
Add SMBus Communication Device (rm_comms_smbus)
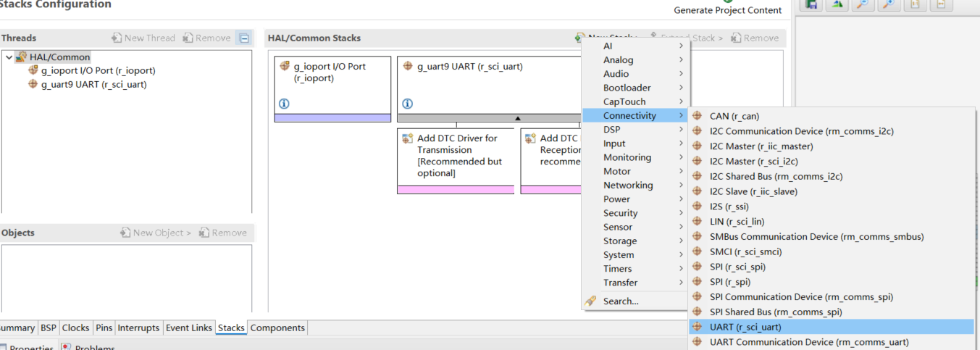(x=832, y=237)
